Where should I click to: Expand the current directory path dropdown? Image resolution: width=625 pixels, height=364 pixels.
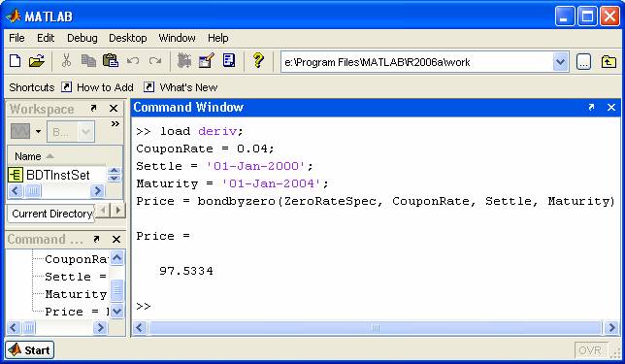click(x=560, y=62)
